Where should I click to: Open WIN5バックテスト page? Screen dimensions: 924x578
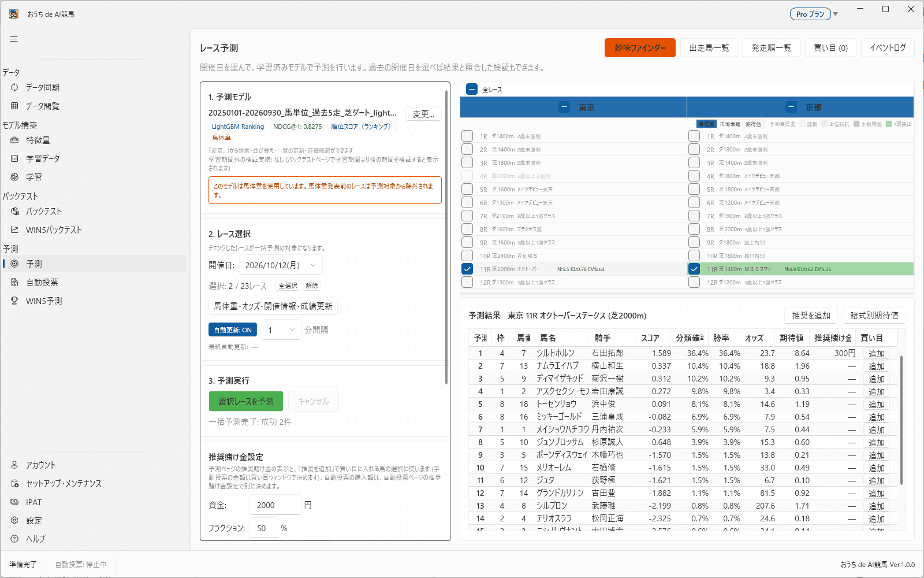pyautogui.click(x=94, y=230)
